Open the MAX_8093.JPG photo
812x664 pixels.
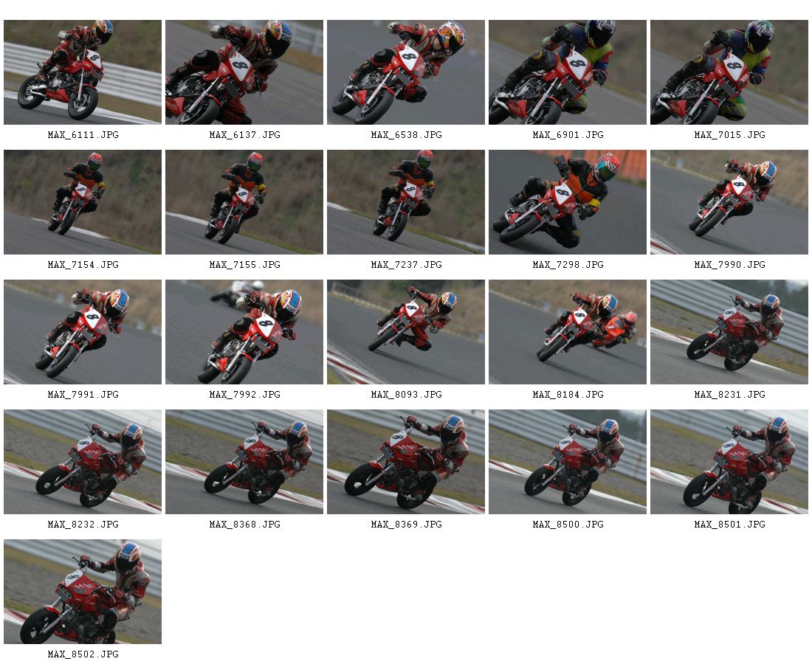click(405, 332)
